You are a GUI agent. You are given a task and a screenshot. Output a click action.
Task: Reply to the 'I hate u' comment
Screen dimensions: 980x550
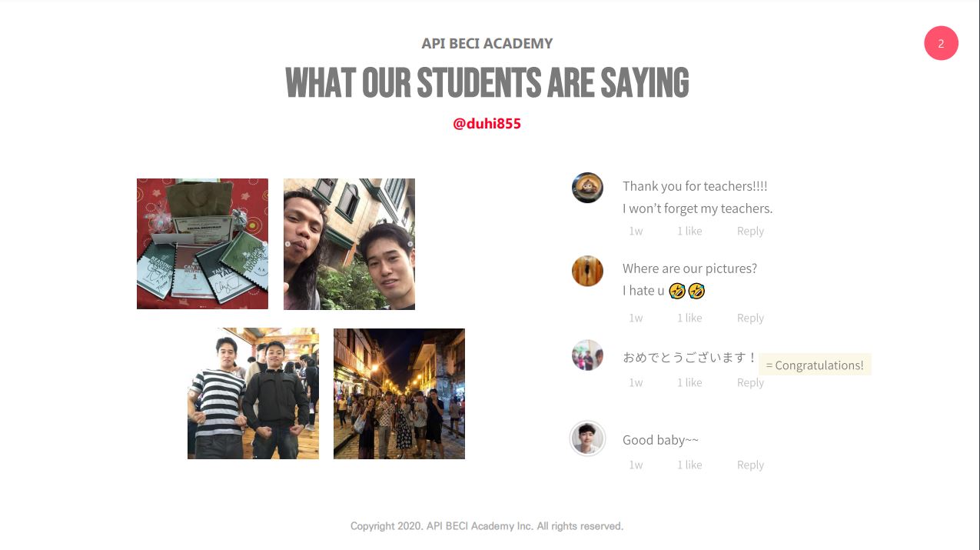pos(750,318)
